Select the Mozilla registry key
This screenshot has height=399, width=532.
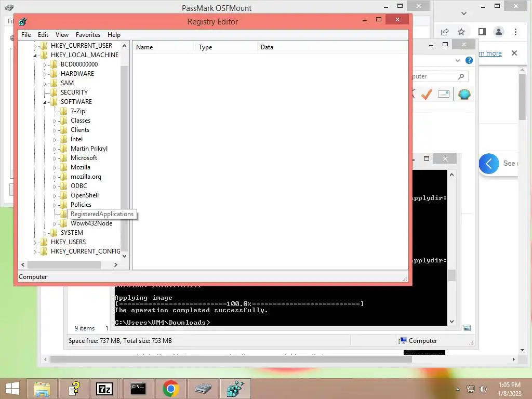pyautogui.click(x=81, y=167)
